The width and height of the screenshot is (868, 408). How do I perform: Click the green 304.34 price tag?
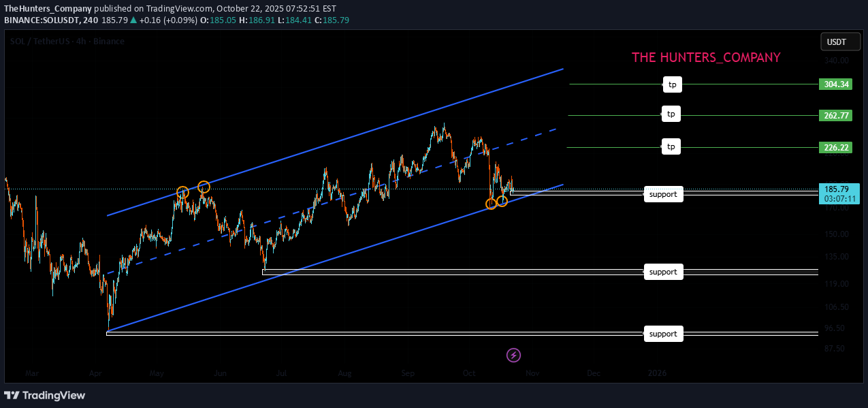[x=835, y=84]
